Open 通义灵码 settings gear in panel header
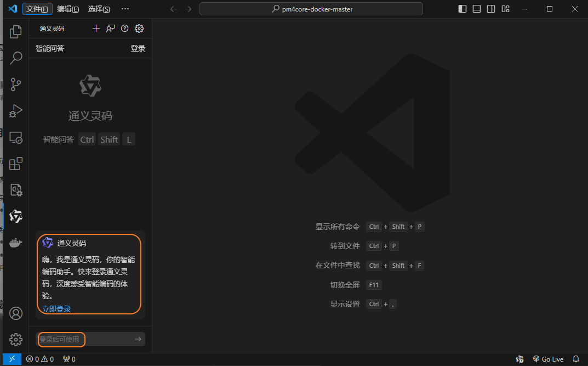The height and width of the screenshot is (366, 588). point(139,29)
